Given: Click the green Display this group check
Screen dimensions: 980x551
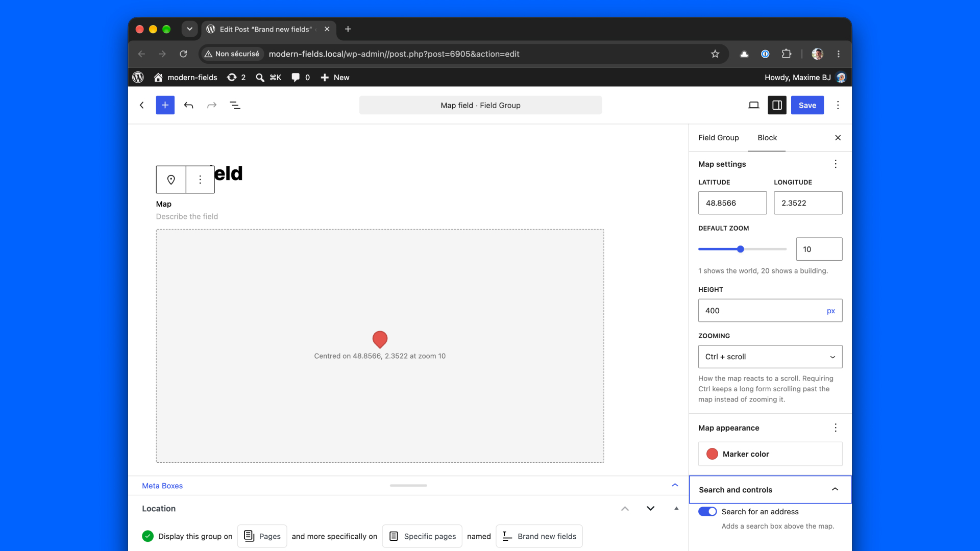Looking at the screenshot, I should coord(148,536).
